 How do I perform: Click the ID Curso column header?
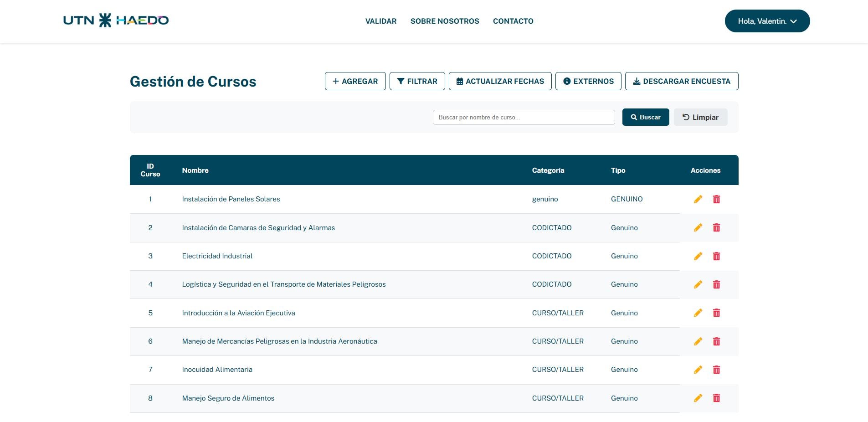150,170
